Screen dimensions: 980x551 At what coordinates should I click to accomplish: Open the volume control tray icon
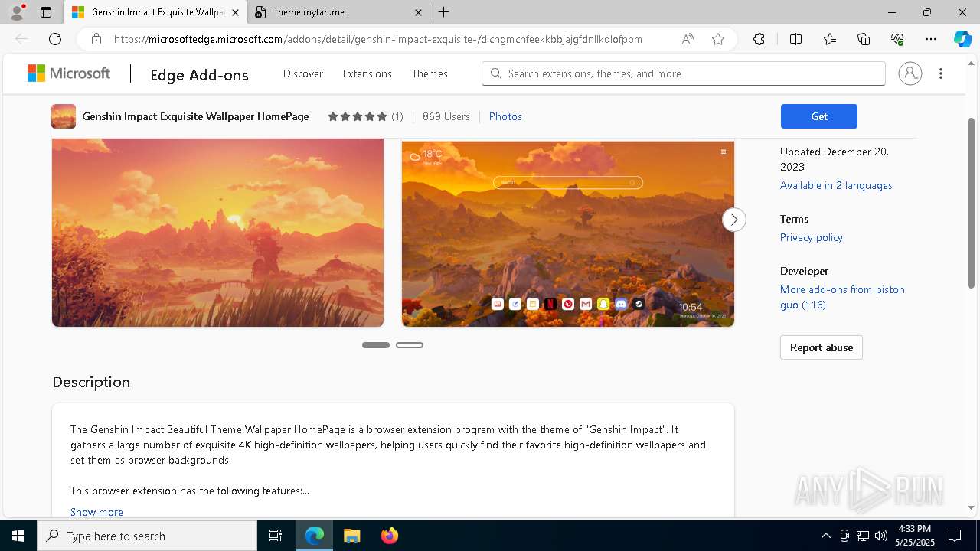tap(881, 536)
